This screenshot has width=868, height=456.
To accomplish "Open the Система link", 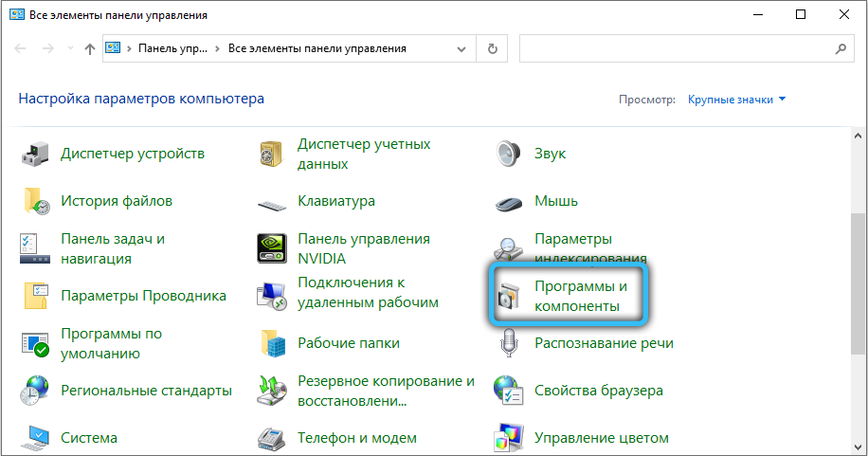I will coord(89,438).
